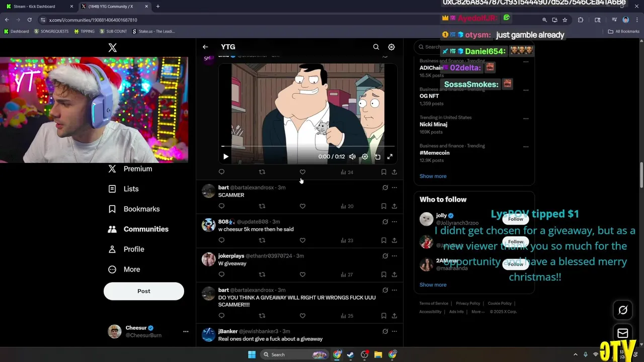Open Terms of Service footer link
The height and width of the screenshot is (362, 644).
(434, 304)
